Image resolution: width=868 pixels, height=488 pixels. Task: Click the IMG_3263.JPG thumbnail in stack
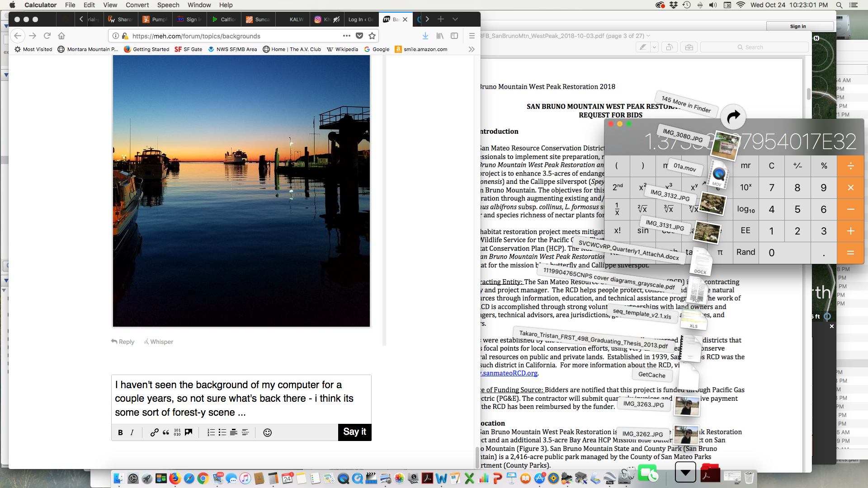coord(687,405)
